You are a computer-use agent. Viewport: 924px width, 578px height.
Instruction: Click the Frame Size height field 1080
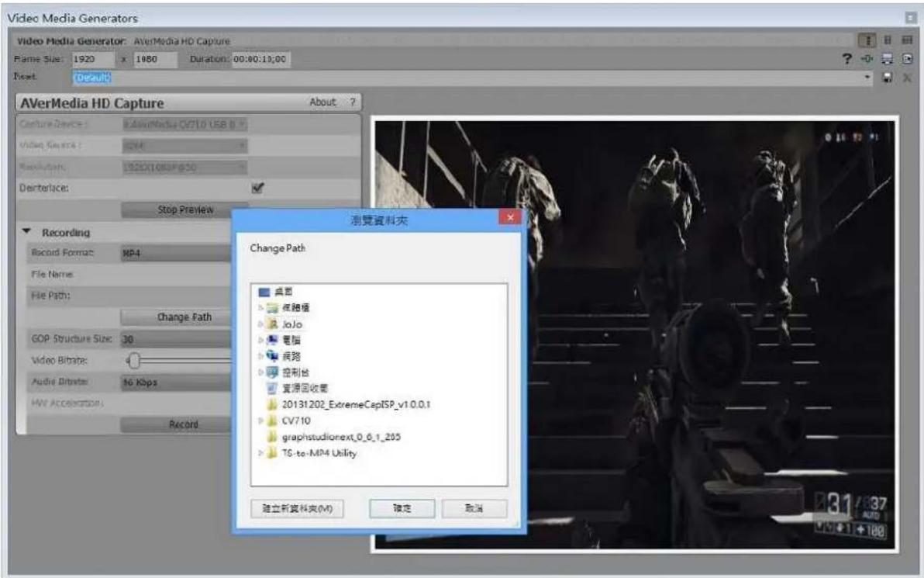155,59
